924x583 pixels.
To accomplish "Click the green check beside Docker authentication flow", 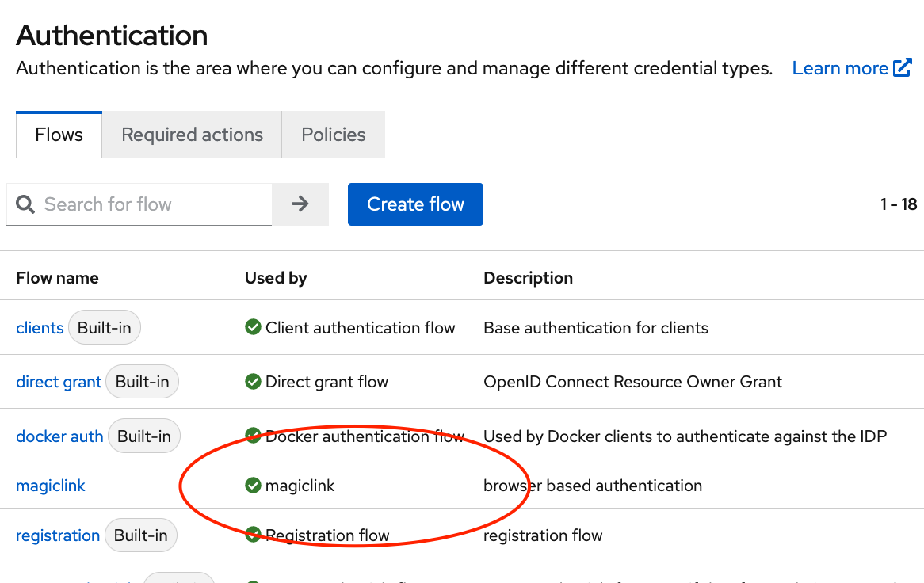I will point(253,435).
